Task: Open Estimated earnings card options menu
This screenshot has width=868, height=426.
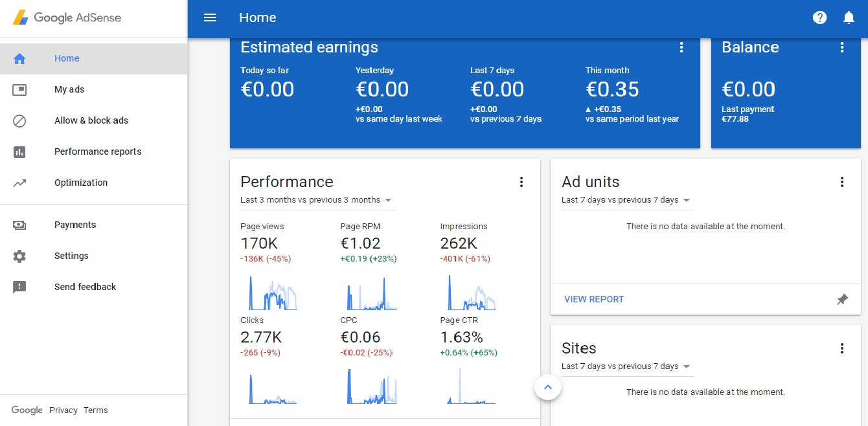Action: [681, 47]
